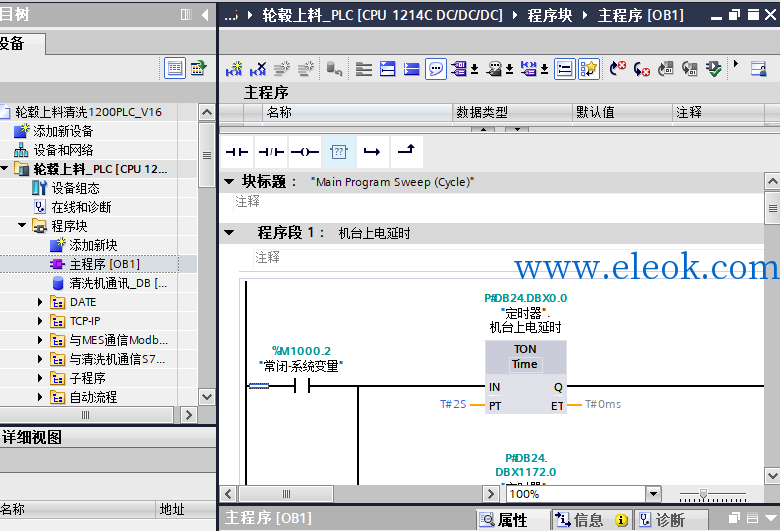Open project tree overview view icon
Image resolution: width=780 pixels, height=531 pixels.
(198, 68)
